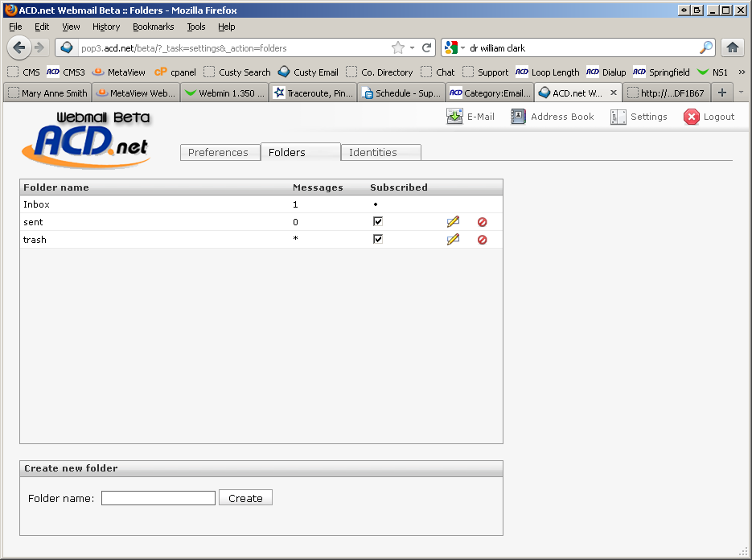The height and width of the screenshot is (560, 752).
Task: Open the Chat bookmark
Action: (438, 72)
